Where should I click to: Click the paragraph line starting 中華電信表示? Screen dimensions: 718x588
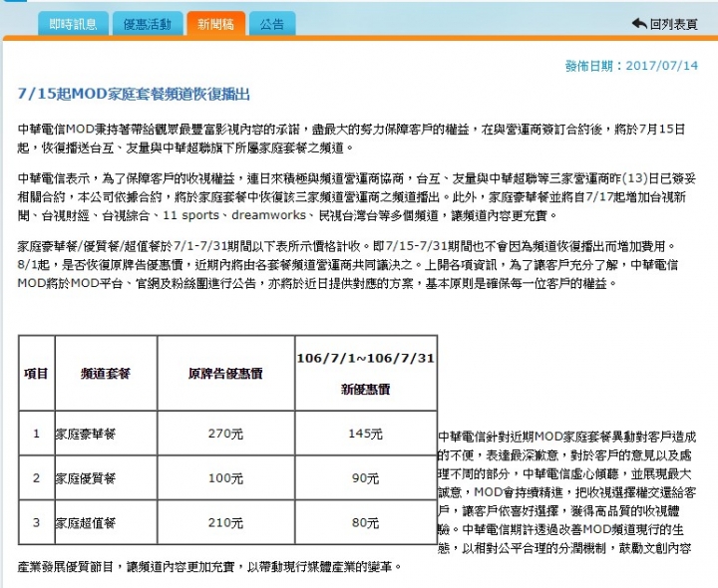point(357,178)
